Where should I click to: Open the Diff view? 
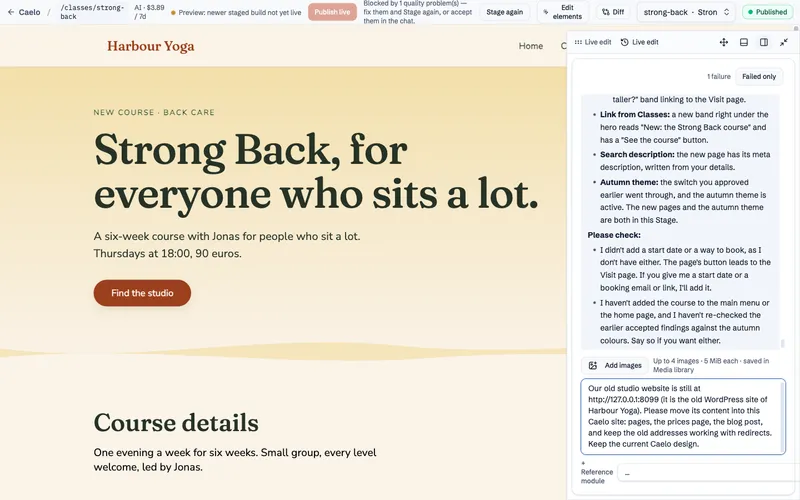[x=613, y=12]
